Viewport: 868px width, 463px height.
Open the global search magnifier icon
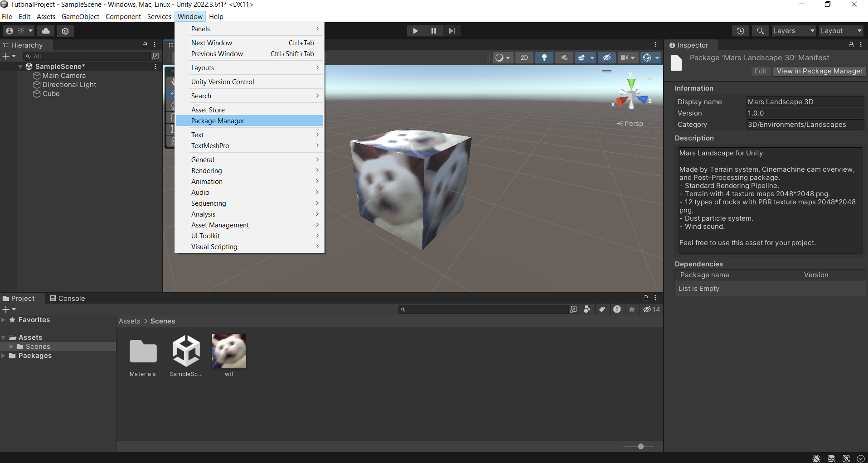tap(760, 31)
